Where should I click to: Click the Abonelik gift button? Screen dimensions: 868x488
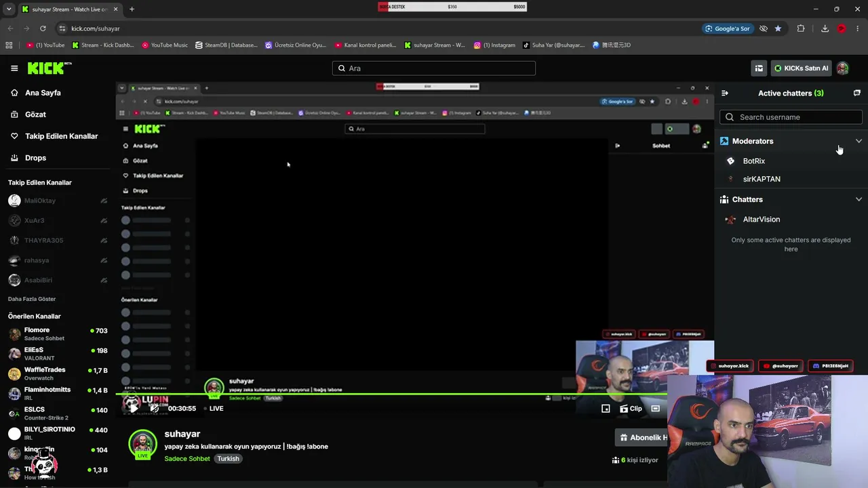641,437
